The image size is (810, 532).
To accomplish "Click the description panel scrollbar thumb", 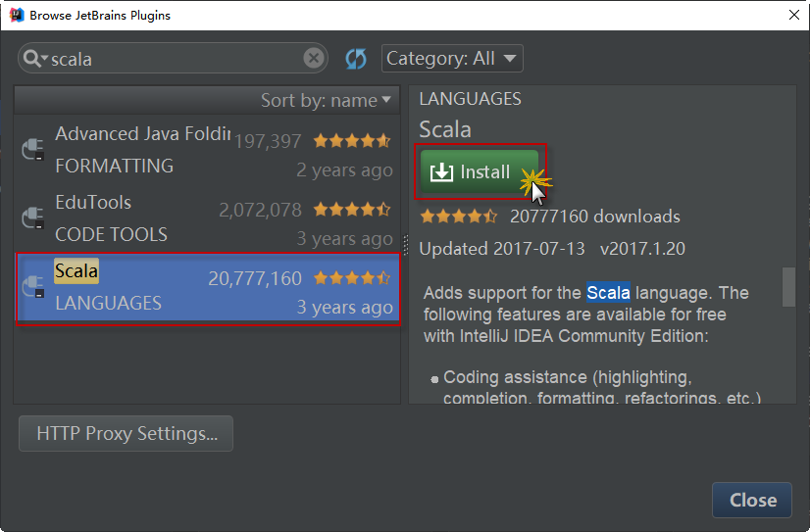I will coord(787,286).
